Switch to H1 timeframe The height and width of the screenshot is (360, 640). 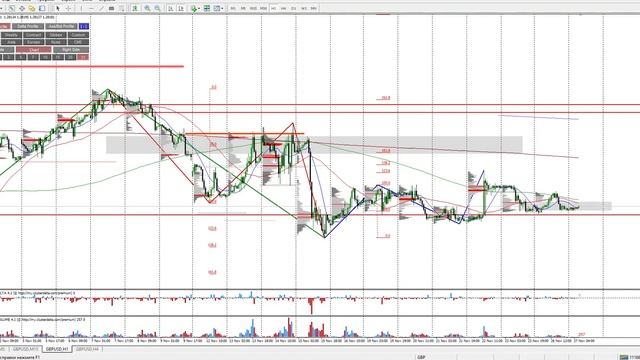273,8
